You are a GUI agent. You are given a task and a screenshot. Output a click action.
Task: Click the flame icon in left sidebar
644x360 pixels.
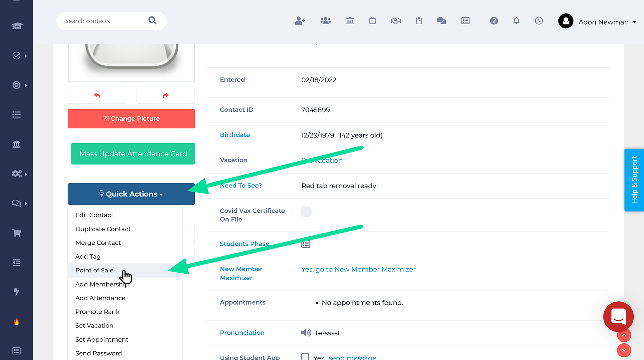pos(16,321)
